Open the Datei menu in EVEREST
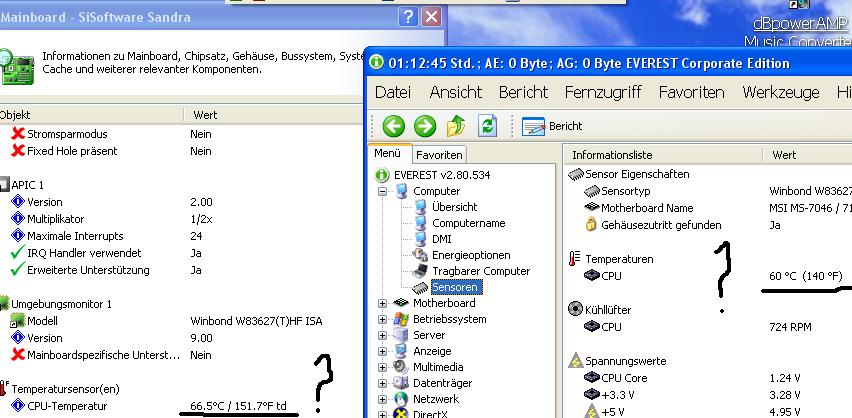The image size is (852, 418). coord(393,92)
